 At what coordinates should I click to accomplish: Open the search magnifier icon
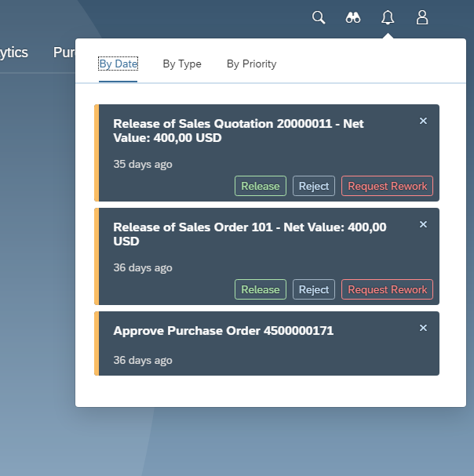319,17
